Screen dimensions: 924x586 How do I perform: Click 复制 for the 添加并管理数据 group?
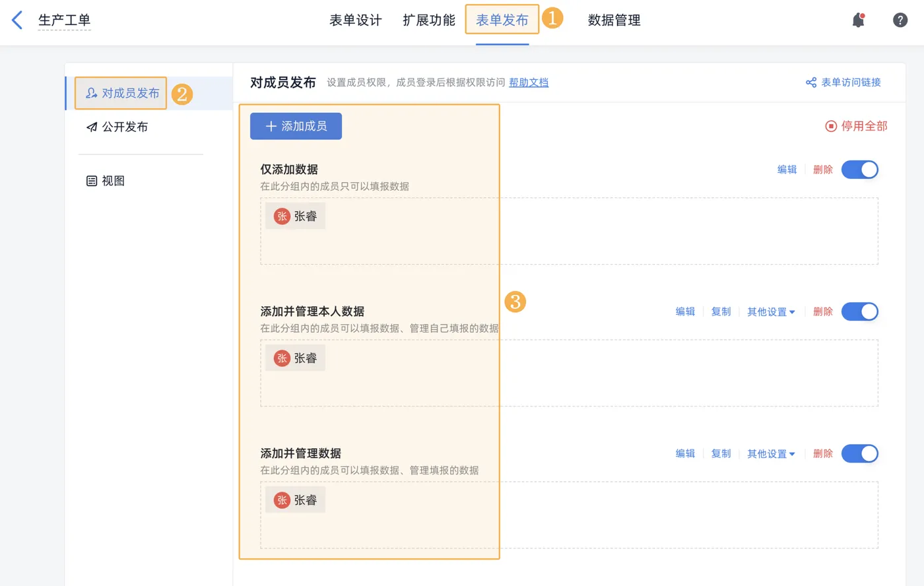coord(721,453)
